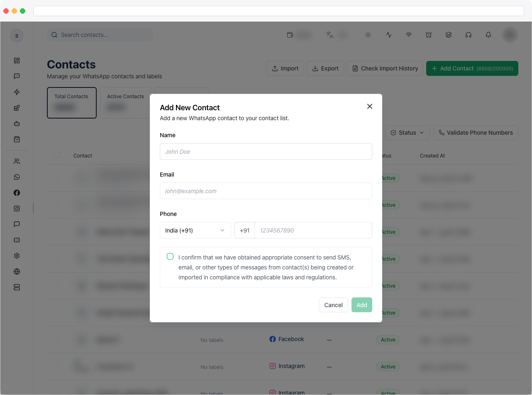The width and height of the screenshot is (532, 395).
Task: Tick the select-all checkbox in the Contact header
Action: 57,155
